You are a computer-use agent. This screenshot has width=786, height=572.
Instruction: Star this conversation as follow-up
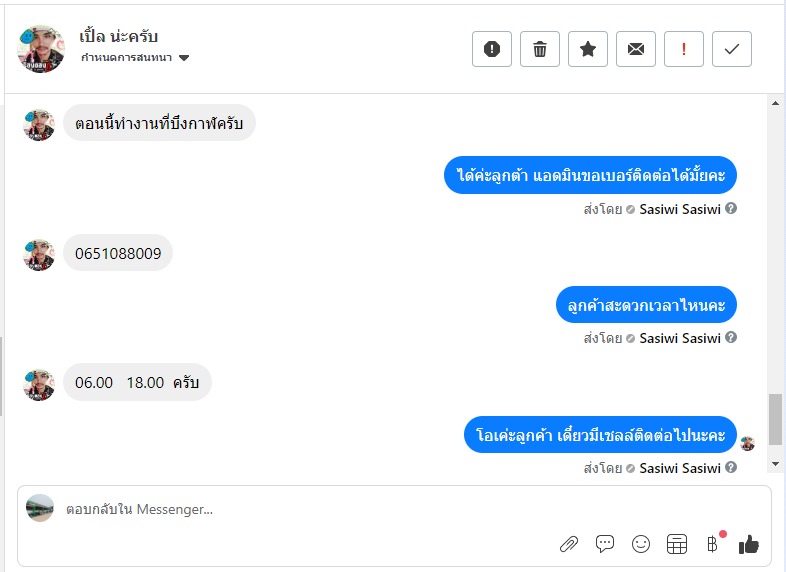(588, 49)
